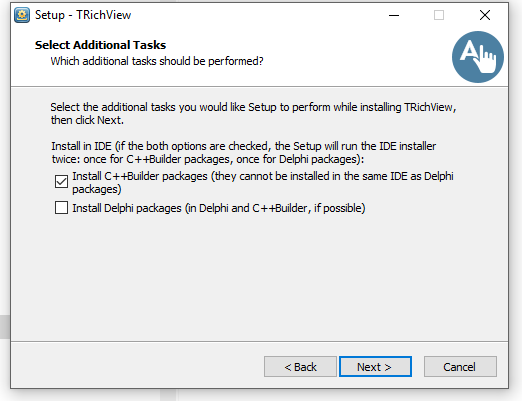Go to the next step with Next >
The image size is (522, 401).
click(375, 367)
